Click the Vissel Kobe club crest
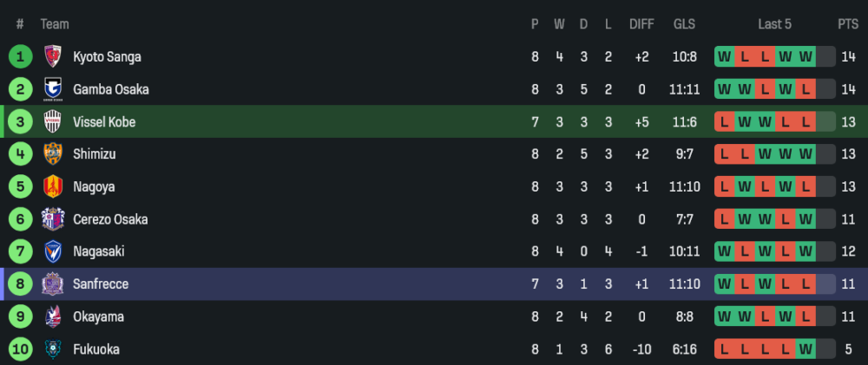Viewport: 868px width, 365px height. coord(53,122)
